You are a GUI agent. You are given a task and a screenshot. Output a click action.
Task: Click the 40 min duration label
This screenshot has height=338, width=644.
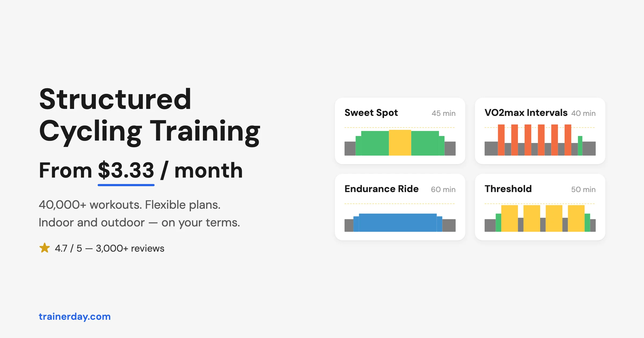pyautogui.click(x=583, y=113)
